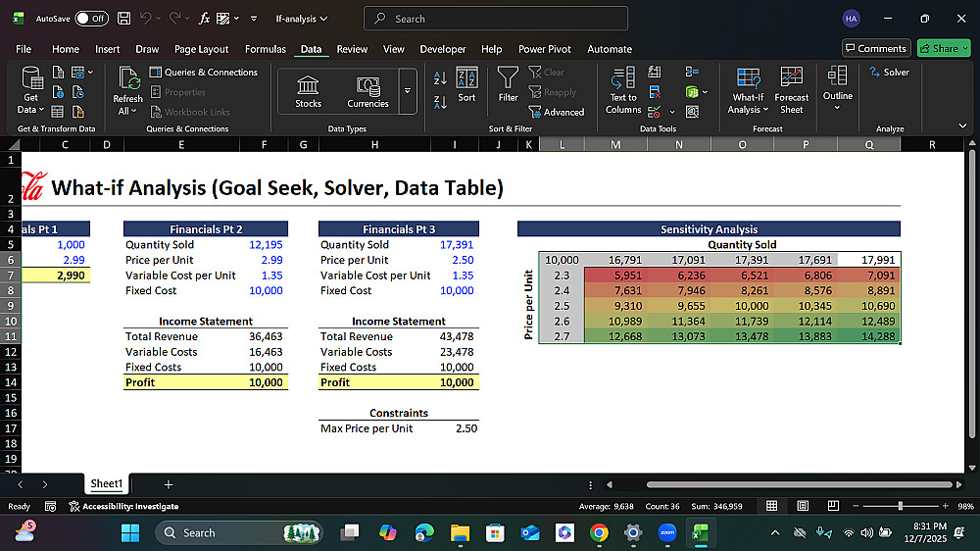Switch to Page Break Preview
This screenshot has width=980, height=551.
tap(833, 505)
